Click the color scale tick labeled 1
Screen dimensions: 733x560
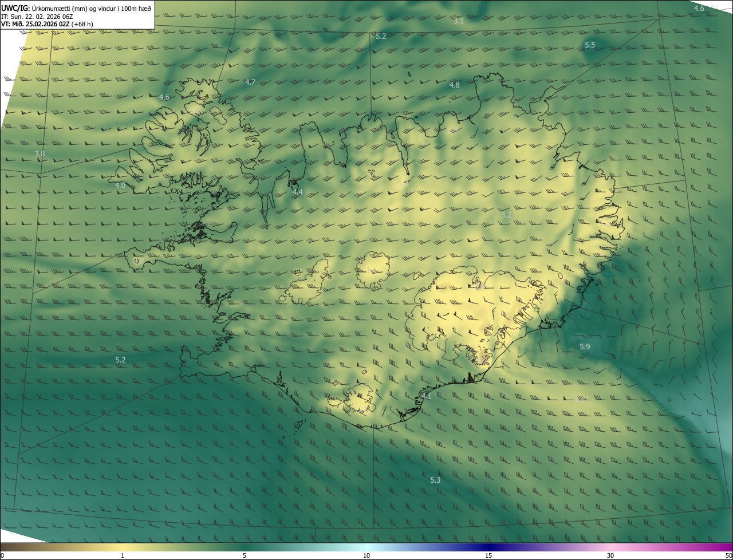[x=122, y=555]
